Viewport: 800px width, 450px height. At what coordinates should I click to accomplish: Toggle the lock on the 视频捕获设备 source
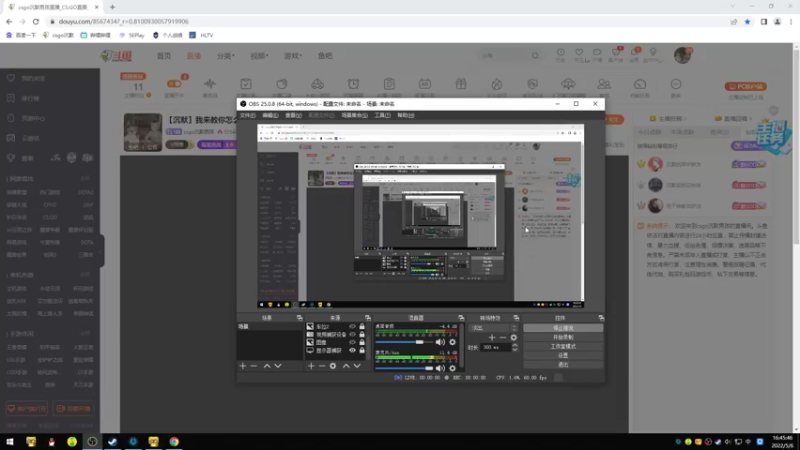click(362, 335)
